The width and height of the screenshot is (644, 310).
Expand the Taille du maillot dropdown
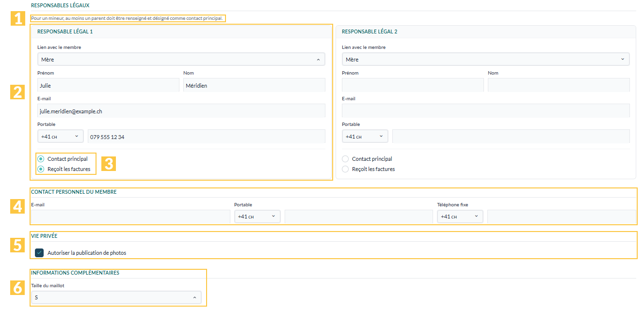point(116,297)
